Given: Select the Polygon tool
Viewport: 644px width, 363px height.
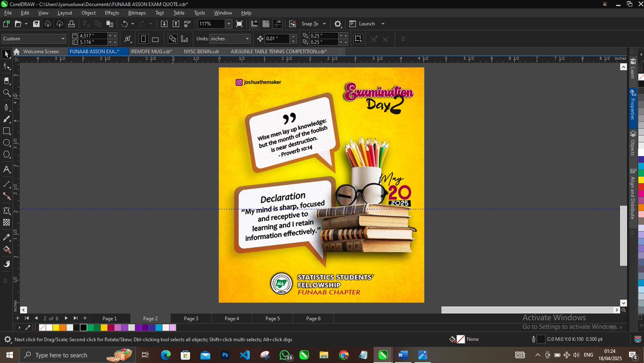Looking at the screenshot, I should click(6, 154).
